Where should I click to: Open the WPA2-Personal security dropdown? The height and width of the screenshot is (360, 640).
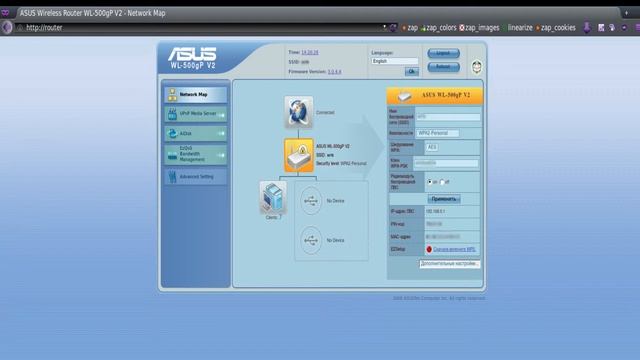click(x=437, y=133)
